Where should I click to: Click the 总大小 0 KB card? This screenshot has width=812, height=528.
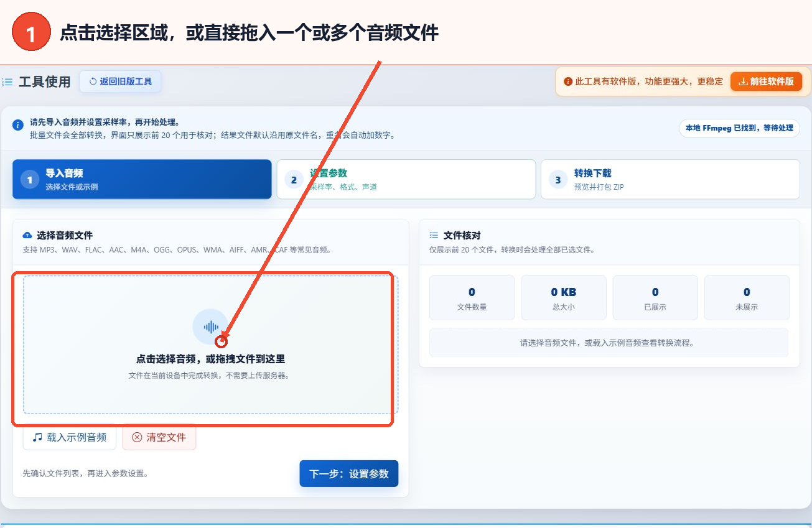[x=563, y=298]
